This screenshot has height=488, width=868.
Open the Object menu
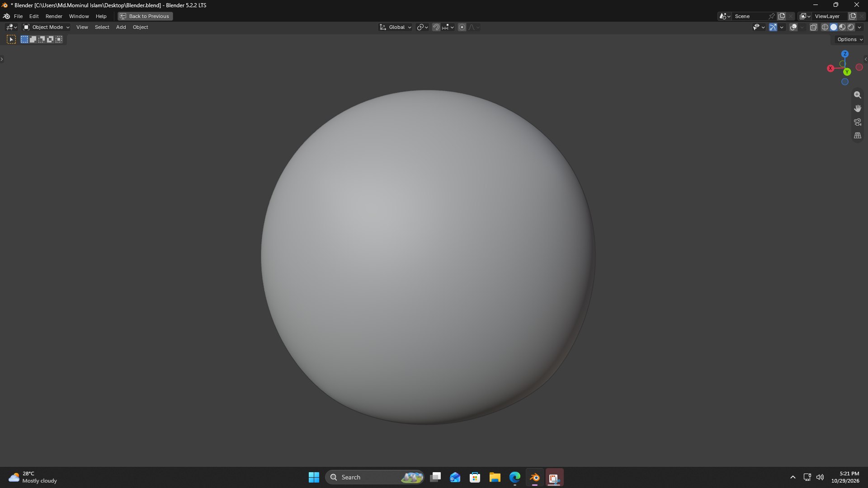tap(140, 28)
